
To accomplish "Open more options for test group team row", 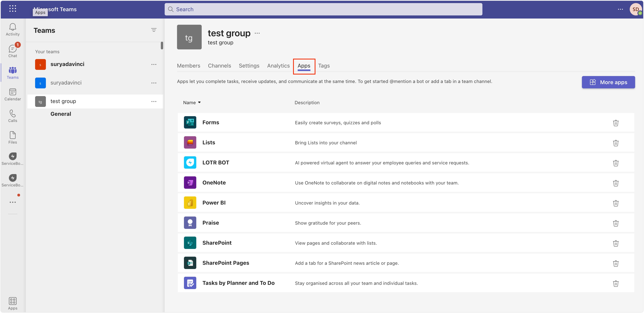I will pyautogui.click(x=154, y=101).
